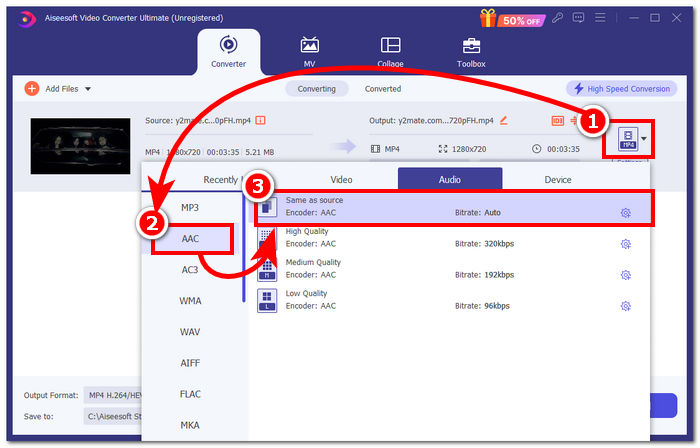Click the Low Quality preset icon
The width and height of the screenshot is (700, 448).
click(x=267, y=300)
